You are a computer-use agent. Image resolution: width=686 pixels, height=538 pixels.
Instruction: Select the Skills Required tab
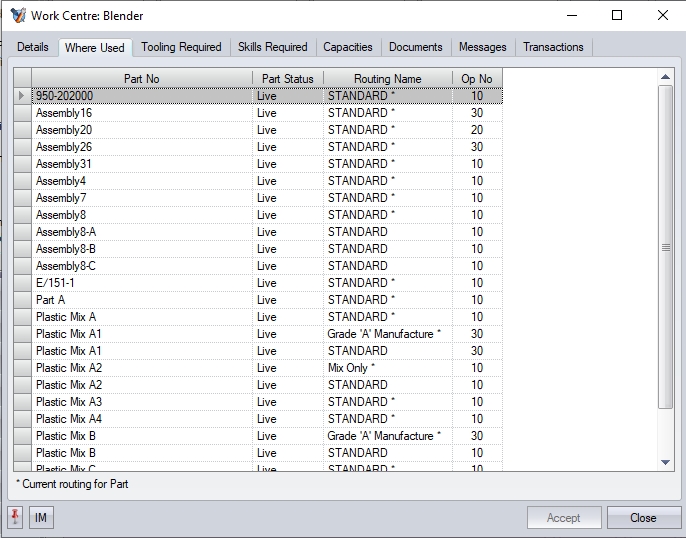click(x=272, y=47)
